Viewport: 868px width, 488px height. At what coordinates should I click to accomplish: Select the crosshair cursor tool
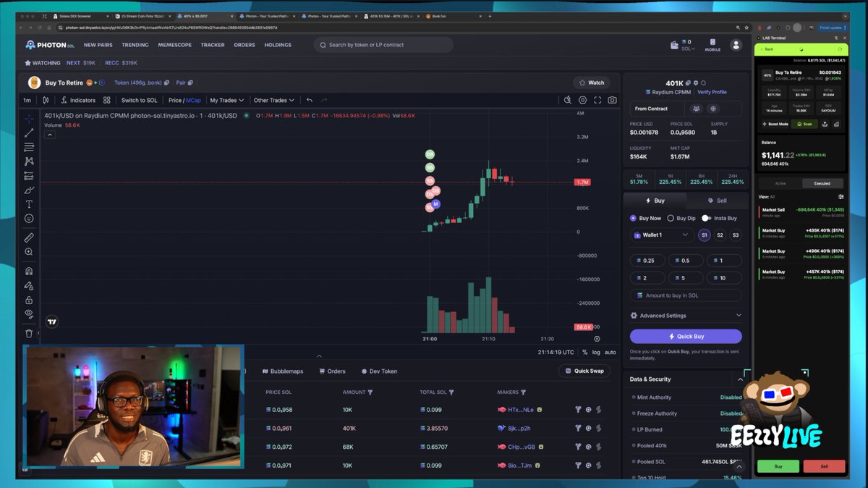(29, 118)
